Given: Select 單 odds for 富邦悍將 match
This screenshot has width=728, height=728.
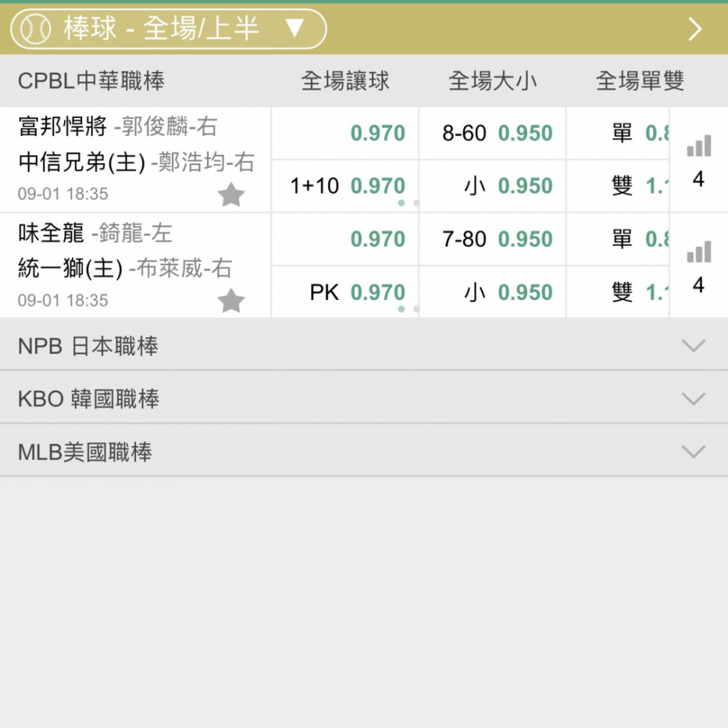Looking at the screenshot, I should pos(618,133).
